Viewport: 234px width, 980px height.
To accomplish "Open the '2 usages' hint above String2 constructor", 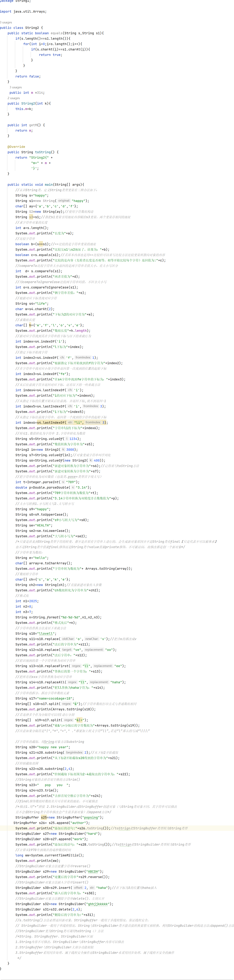I will [14, 98].
